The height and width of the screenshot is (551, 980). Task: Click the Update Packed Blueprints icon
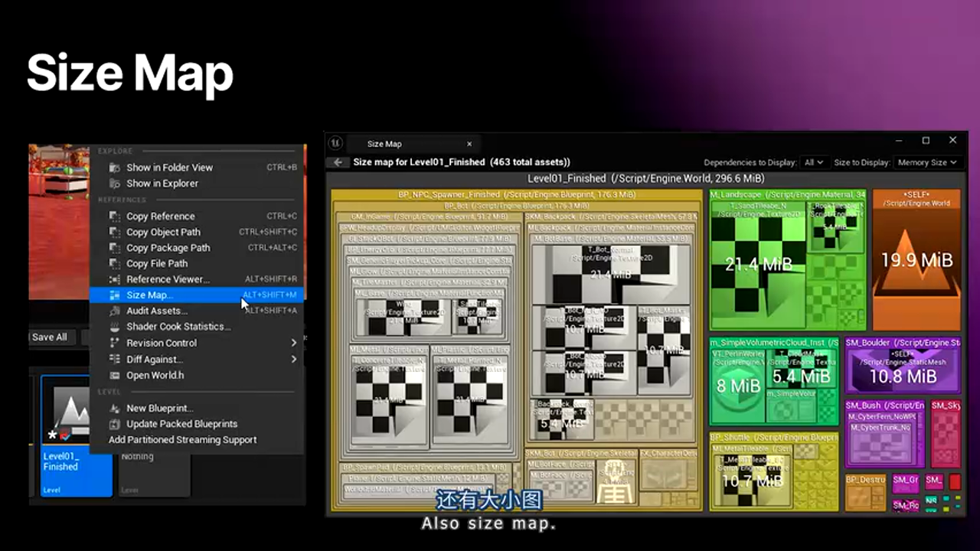click(115, 424)
